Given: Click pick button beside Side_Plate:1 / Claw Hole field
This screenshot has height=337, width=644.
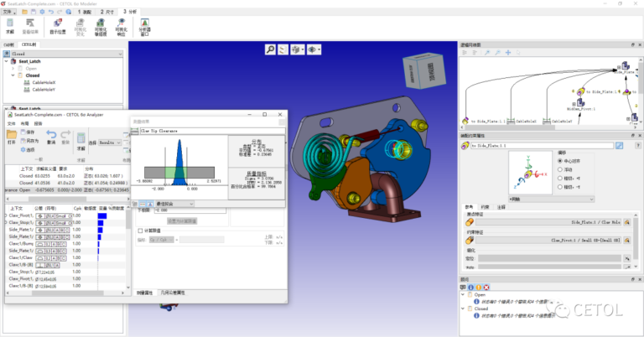Looking at the screenshot, I should 626,222.
